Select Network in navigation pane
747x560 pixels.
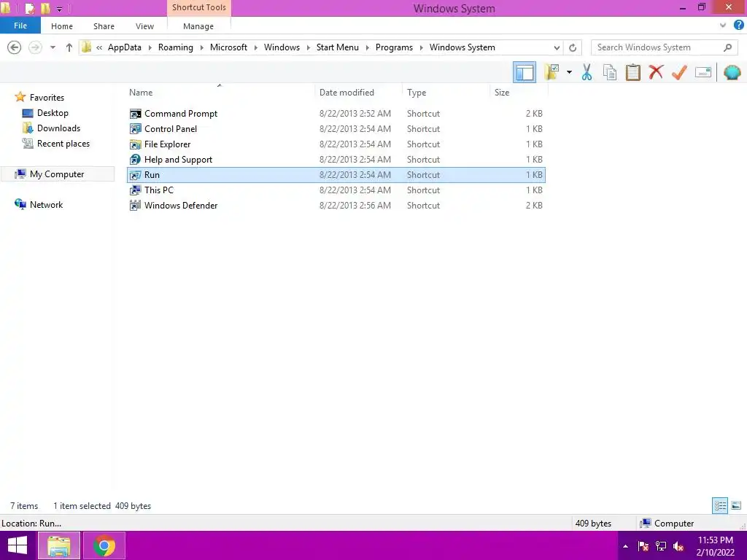(x=39, y=205)
